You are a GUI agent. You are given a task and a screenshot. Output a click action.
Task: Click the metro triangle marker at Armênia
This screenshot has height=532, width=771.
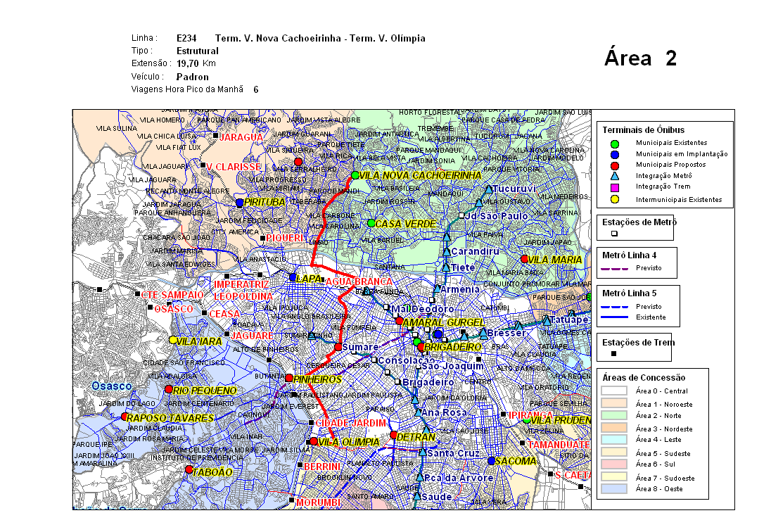437,289
